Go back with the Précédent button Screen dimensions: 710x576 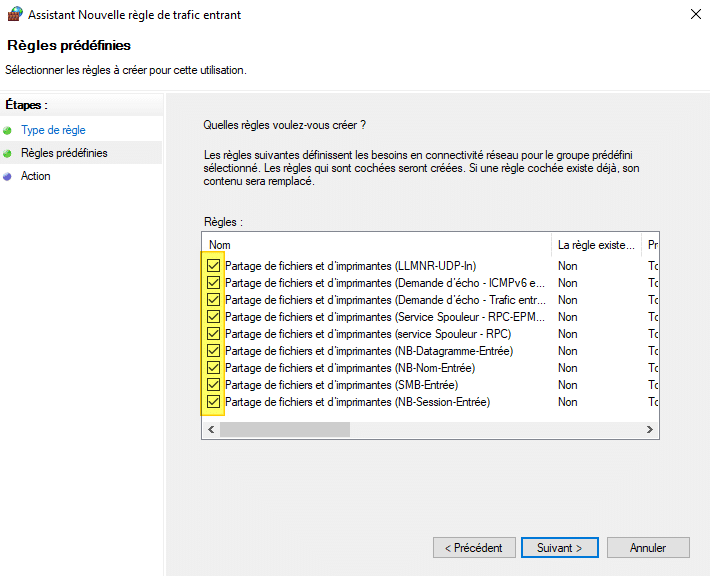point(475,548)
